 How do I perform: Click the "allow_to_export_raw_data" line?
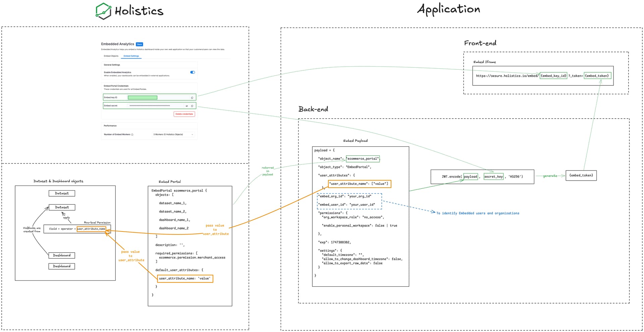click(x=352, y=263)
